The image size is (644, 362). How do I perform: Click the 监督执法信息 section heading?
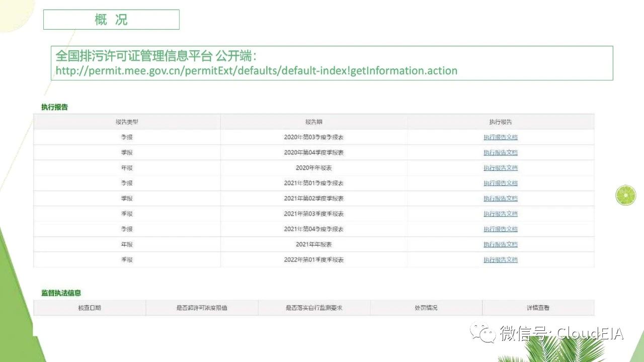(x=61, y=293)
